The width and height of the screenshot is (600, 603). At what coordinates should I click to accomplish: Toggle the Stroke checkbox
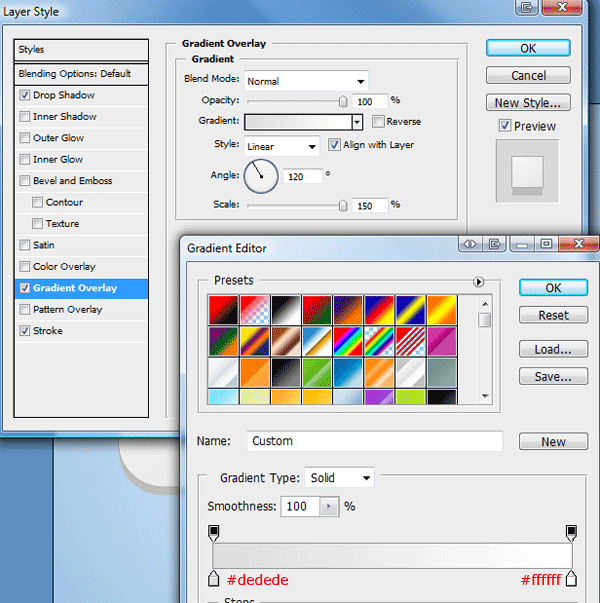25,330
